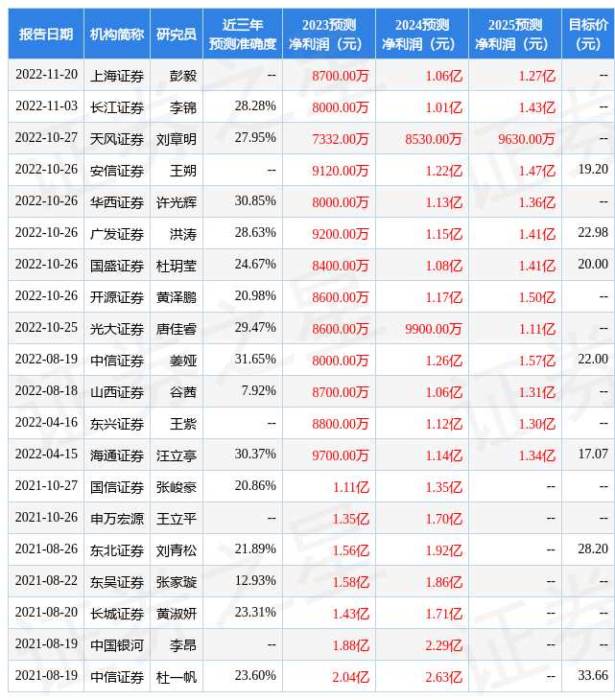Click the 报告日期 column header

[x=46, y=35]
